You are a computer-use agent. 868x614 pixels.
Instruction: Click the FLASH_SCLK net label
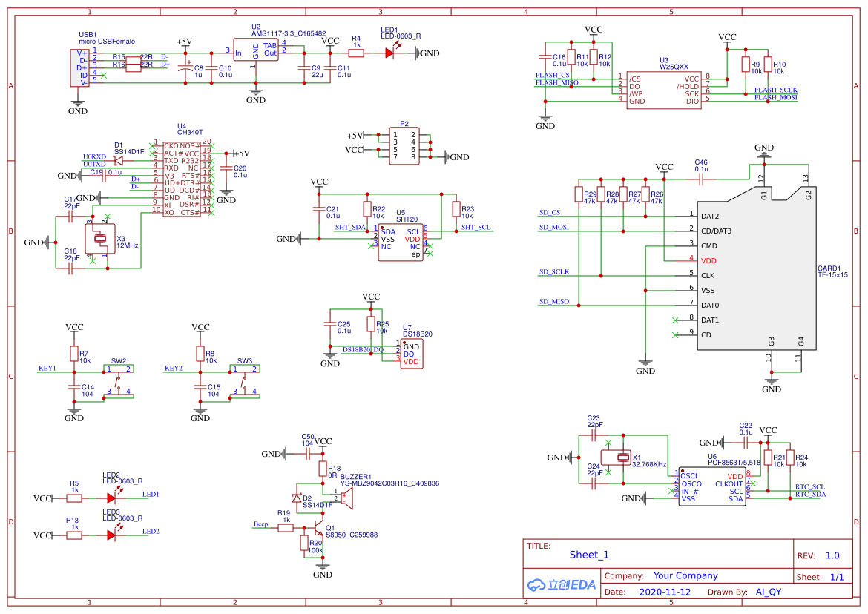(x=776, y=90)
